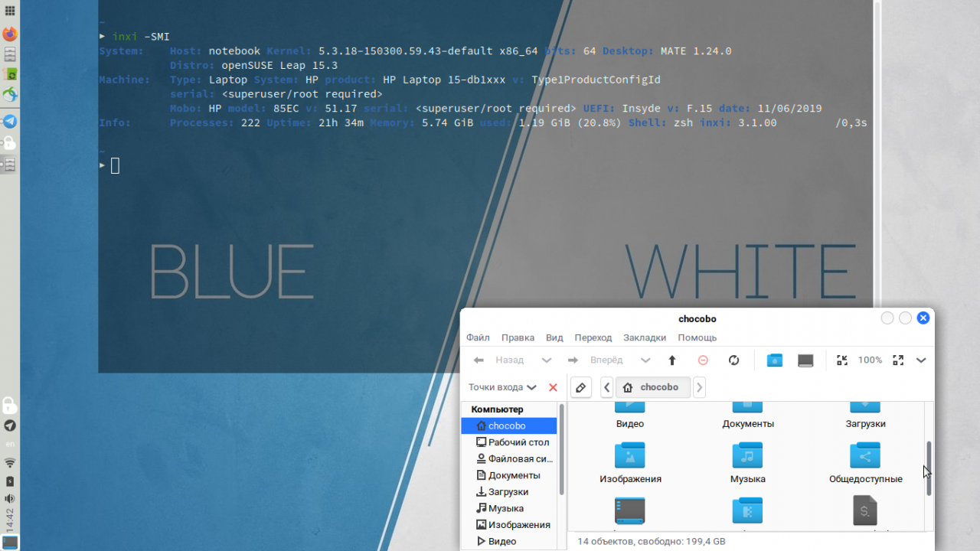The height and width of the screenshot is (551, 980).
Task: Close the sidebar with the red X
Action: click(553, 387)
